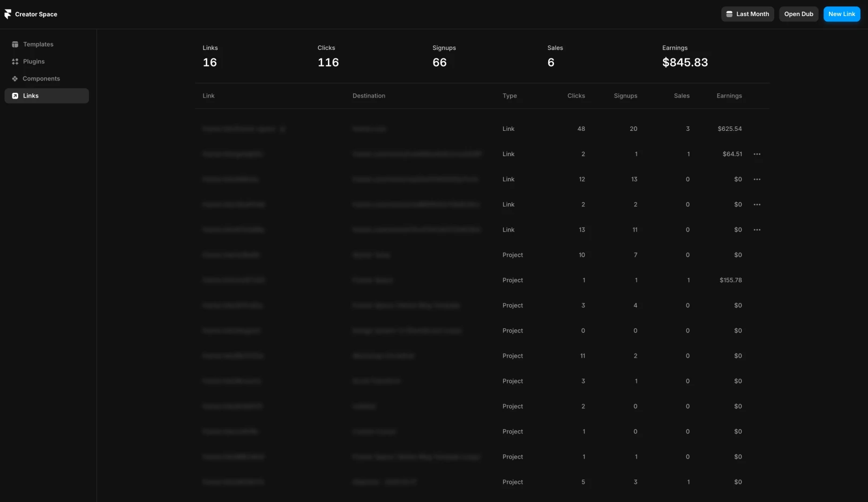This screenshot has width=868, height=502.
Task: Click the Templates sidebar icon
Action: point(15,45)
